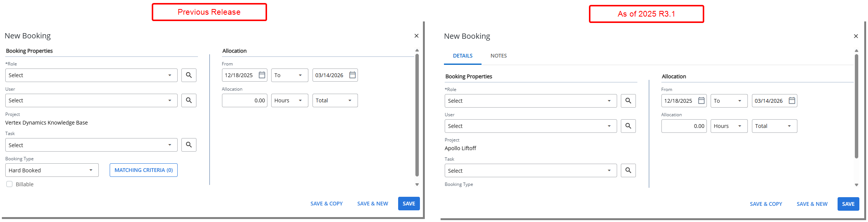Click search icon next to Role in previous release dialog
Image resolution: width=868 pixels, height=222 pixels.
189,75
